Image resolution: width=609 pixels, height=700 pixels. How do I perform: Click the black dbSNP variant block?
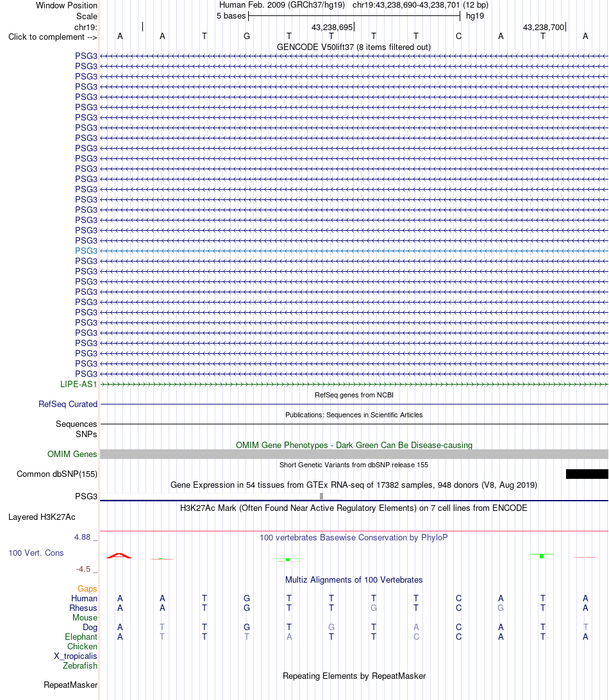pos(587,474)
